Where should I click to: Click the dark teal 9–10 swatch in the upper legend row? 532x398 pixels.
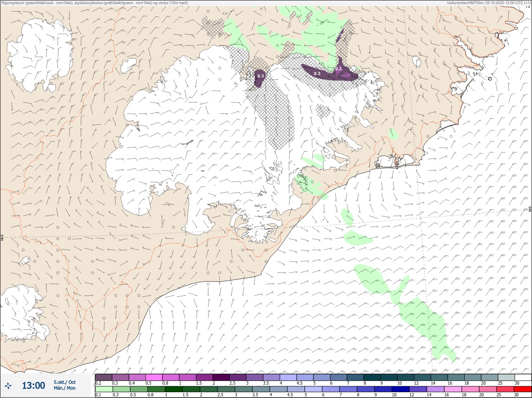389,377
